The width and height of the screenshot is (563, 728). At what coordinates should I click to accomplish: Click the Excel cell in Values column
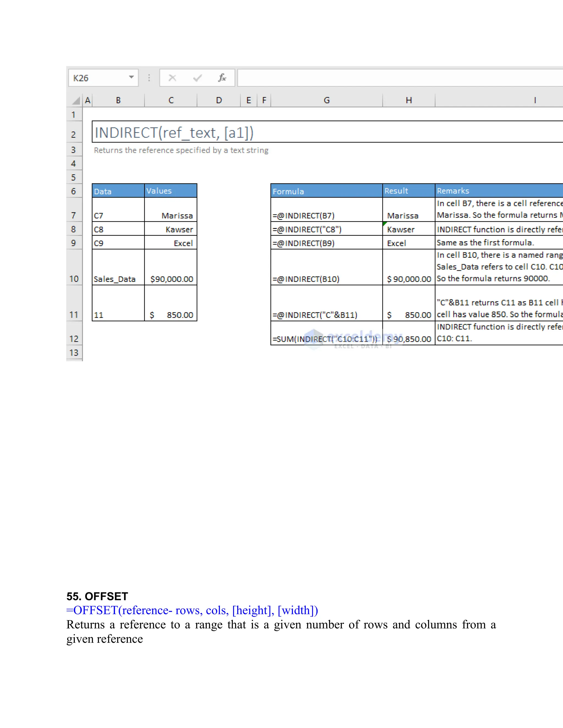(171, 243)
